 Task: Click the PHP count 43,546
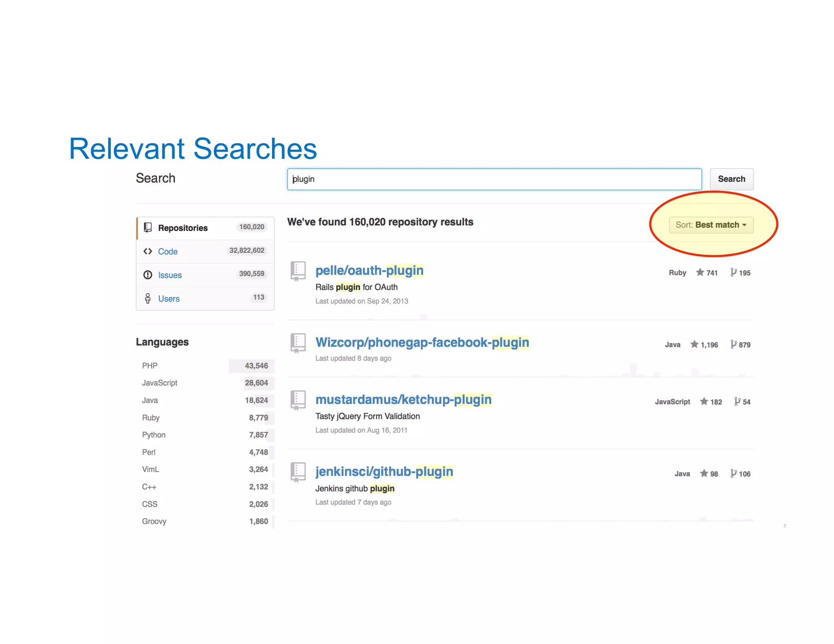point(256,366)
